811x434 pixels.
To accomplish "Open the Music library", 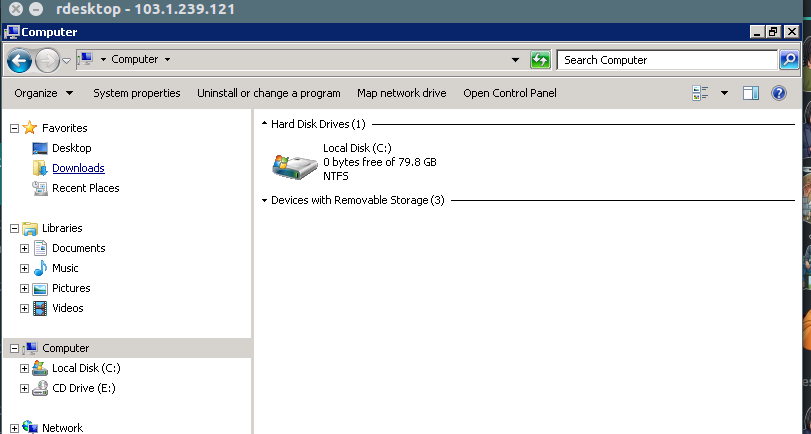I will 65,268.
